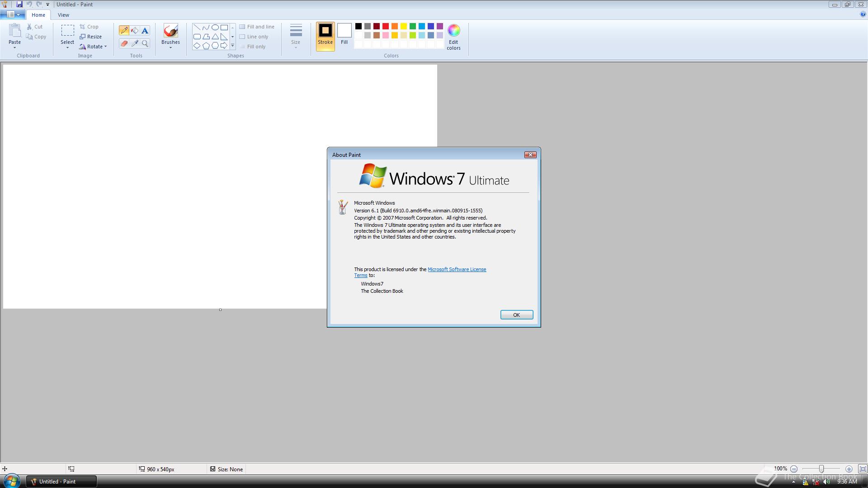Pick the Right triangle shape
The height and width of the screenshot is (488, 868).
coord(224,37)
